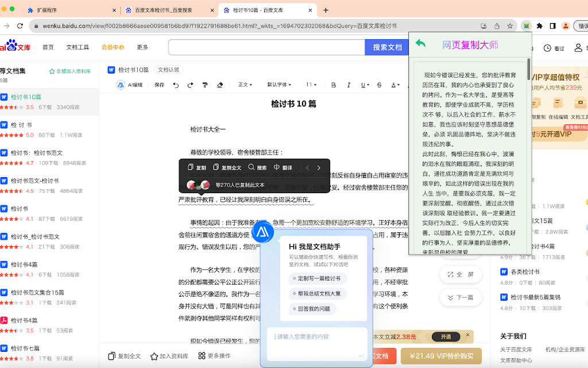Click the undo arrow in editor toolbar
Screen dimensions: 588x368
pos(176,85)
